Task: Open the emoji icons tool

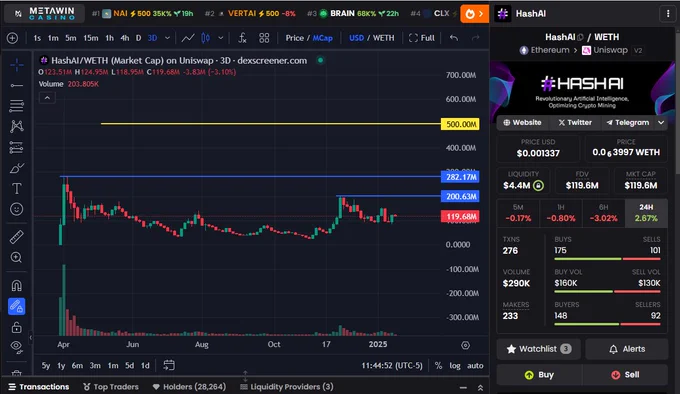Action: coord(16,209)
